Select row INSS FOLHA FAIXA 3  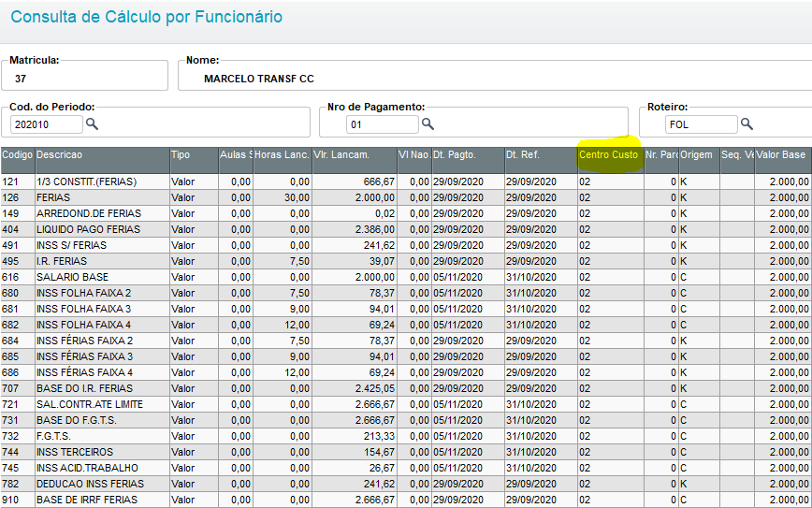(x=406, y=309)
